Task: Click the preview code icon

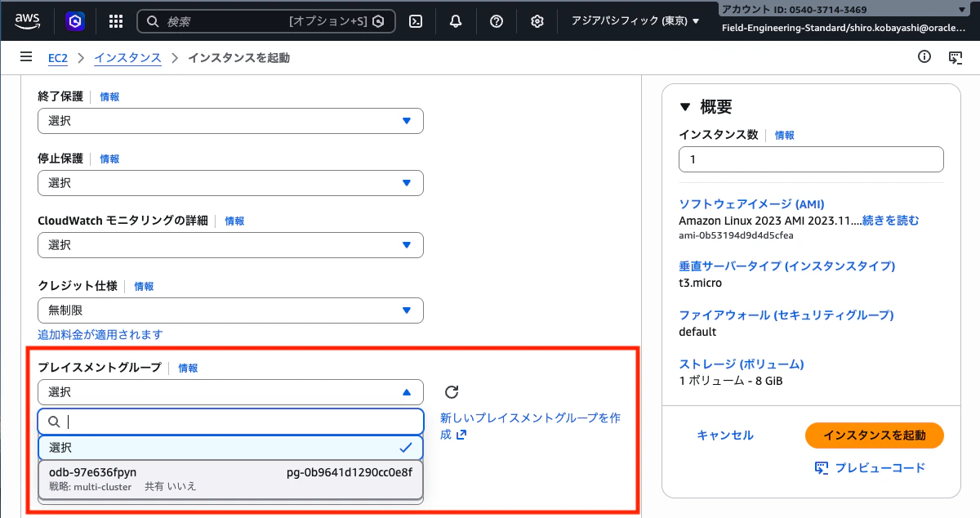Action: point(822,467)
